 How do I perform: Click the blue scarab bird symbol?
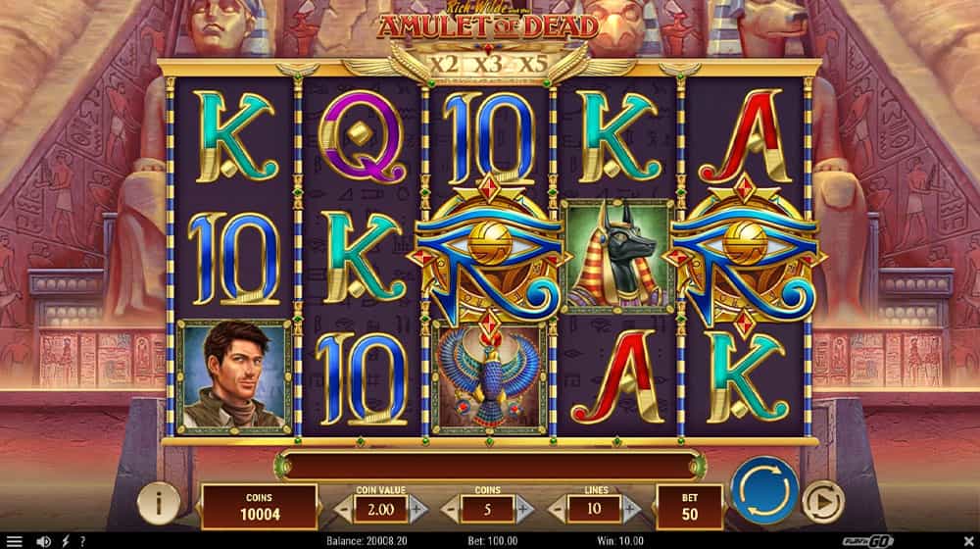[x=489, y=377]
